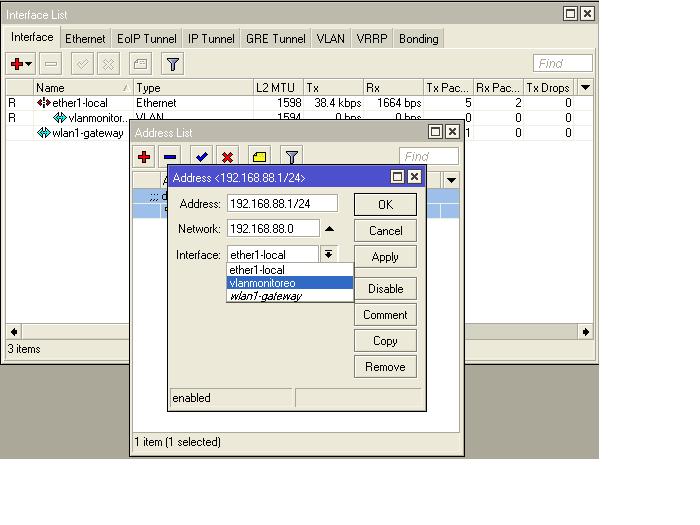The image size is (700, 525).
Task: Close the Address 192.168.88.1/24 dialog
Action: pyautogui.click(x=414, y=177)
